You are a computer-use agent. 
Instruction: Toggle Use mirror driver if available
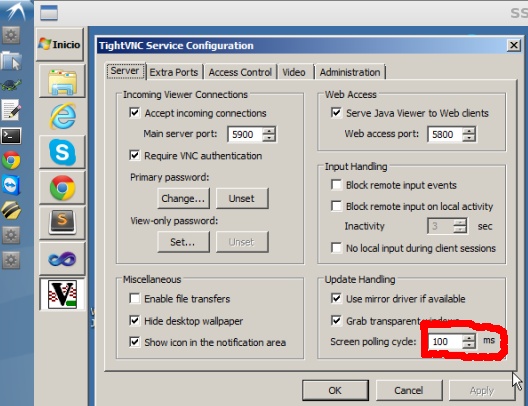point(336,298)
